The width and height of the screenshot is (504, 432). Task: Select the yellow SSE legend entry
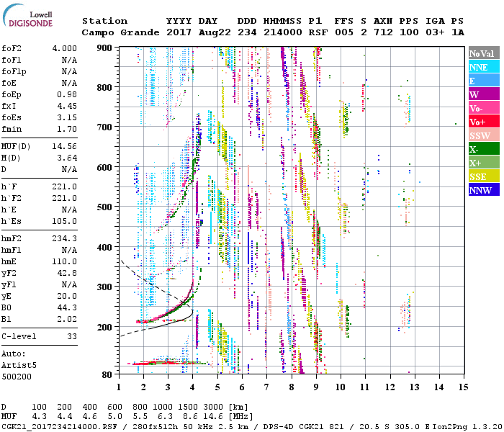pos(482,176)
